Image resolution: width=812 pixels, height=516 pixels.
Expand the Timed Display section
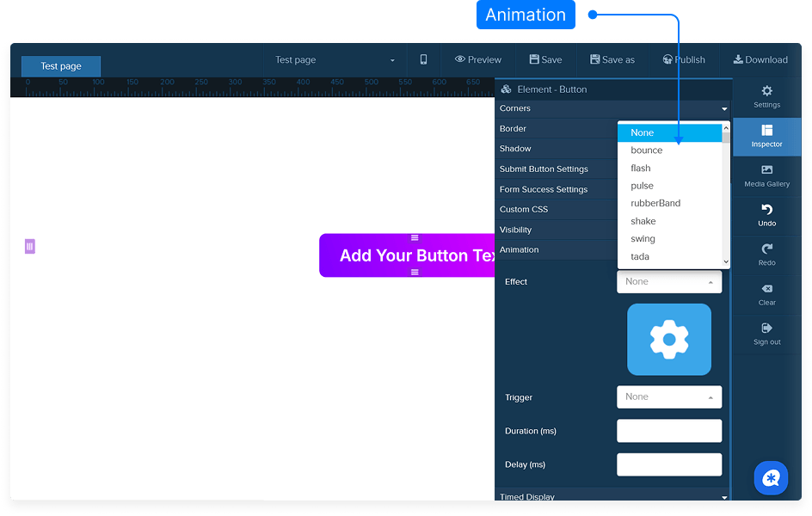click(612, 496)
